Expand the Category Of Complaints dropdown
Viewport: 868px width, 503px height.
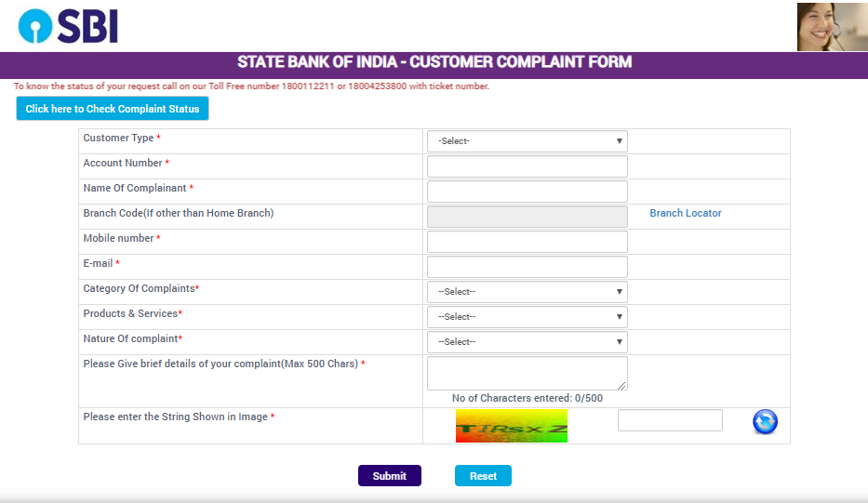tap(527, 292)
